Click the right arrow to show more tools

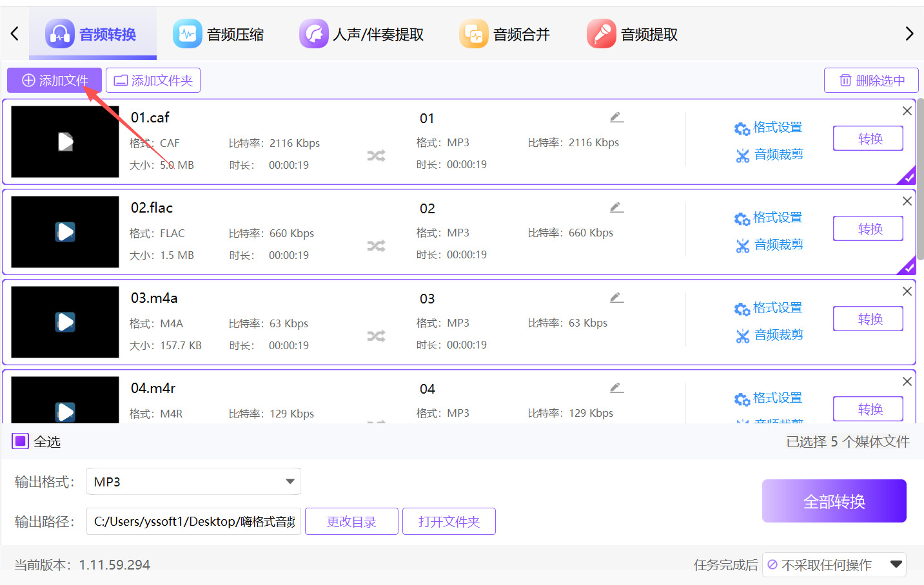909,34
